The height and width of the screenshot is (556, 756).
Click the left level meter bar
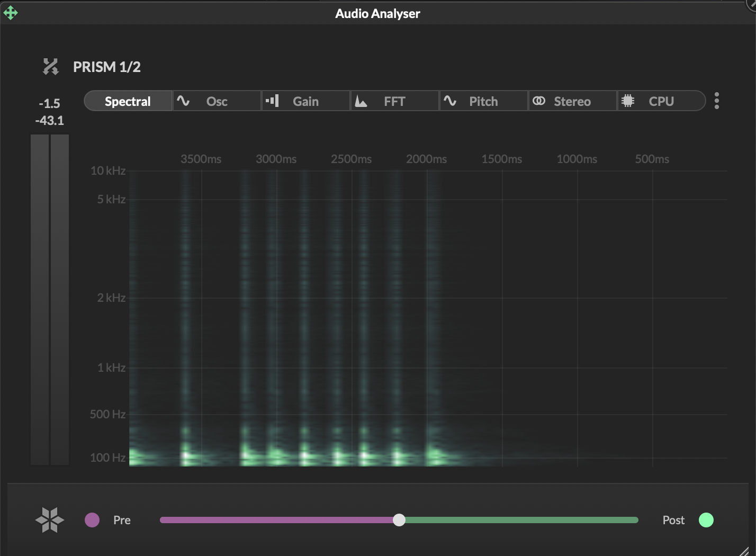point(40,300)
